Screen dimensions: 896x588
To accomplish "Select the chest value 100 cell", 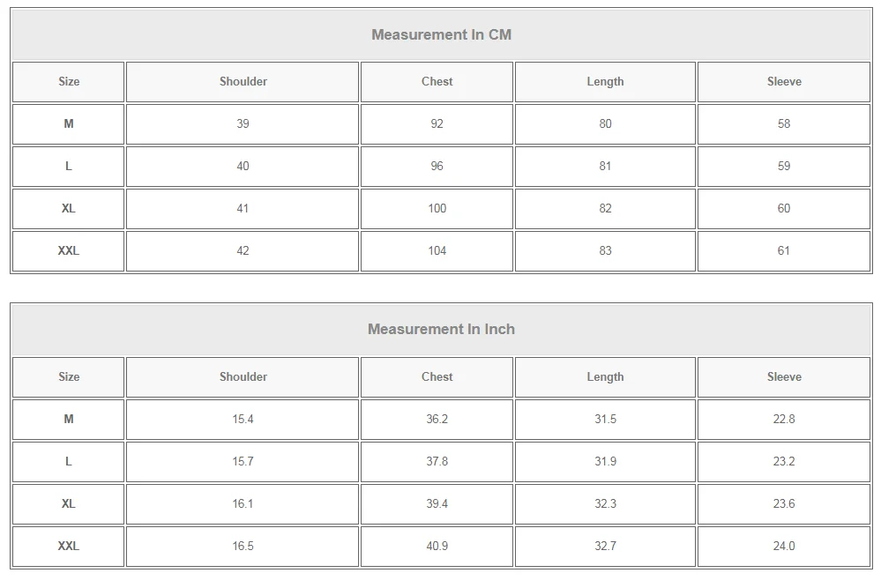I will (x=437, y=209).
